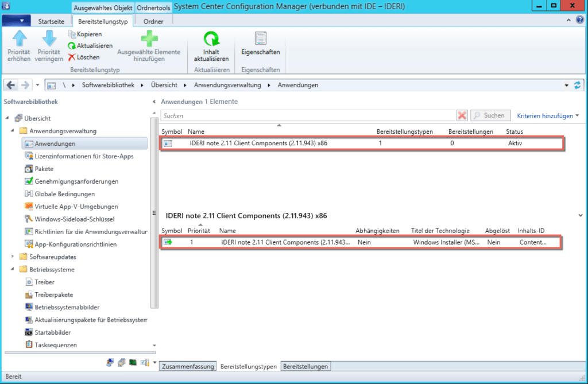Image resolution: width=588 pixels, height=384 pixels.
Task: Click into the Suchen search field
Action: pyautogui.click(x=308, y=115)
